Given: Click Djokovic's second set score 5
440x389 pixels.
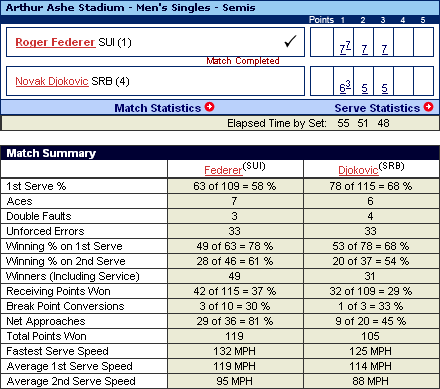Looking at the screenshot, I should pyautogui.click(x=365, y=88).
